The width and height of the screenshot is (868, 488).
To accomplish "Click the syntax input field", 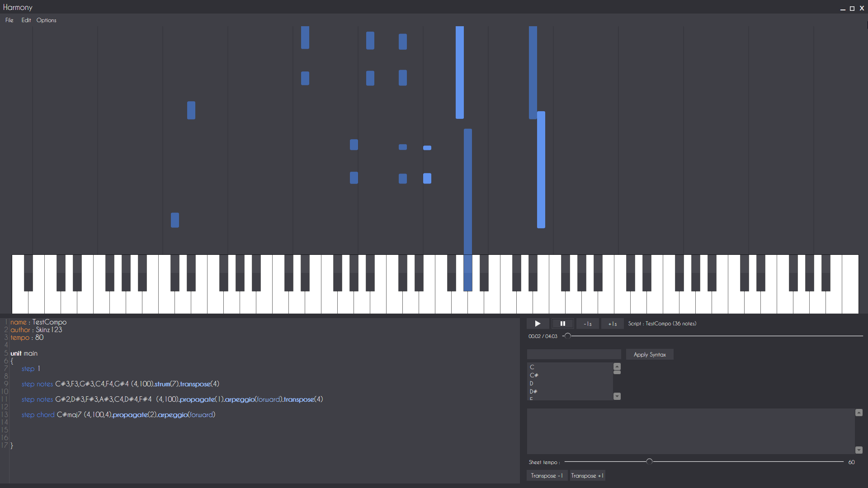I will (x=574, y=355).
